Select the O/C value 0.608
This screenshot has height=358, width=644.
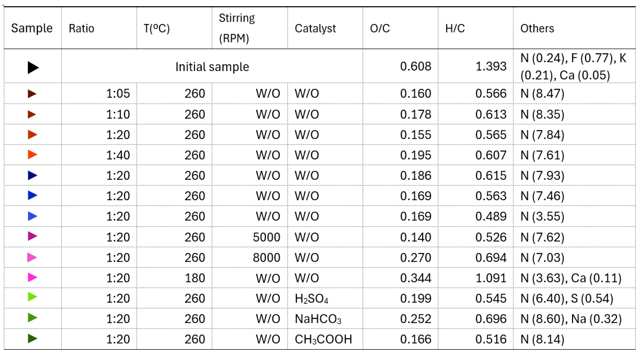pos(415,66)
